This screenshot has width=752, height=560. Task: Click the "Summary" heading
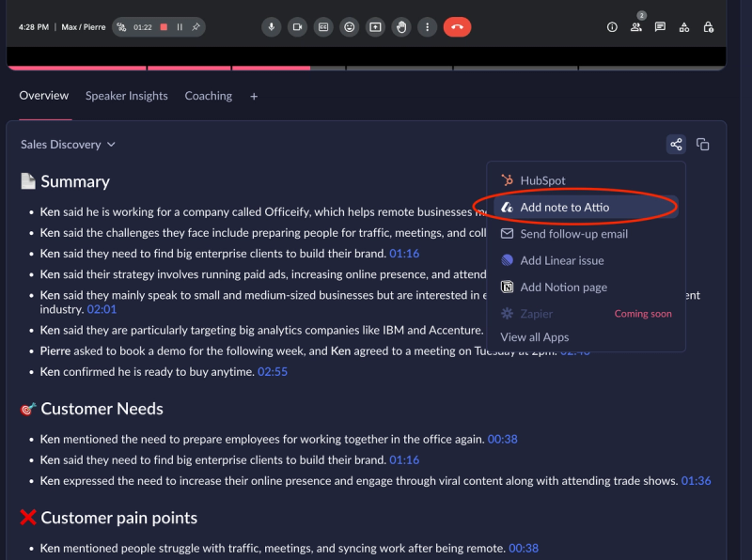(75, 181)
